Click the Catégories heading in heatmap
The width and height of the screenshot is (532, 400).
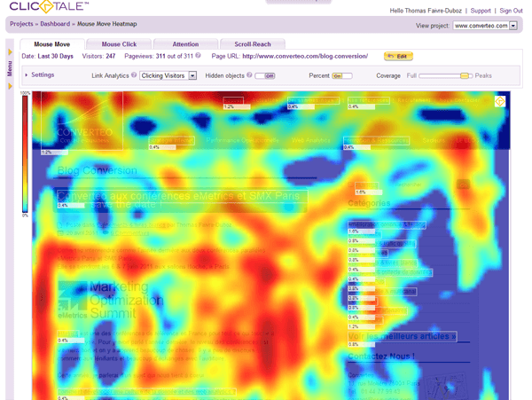click(369, 203)
